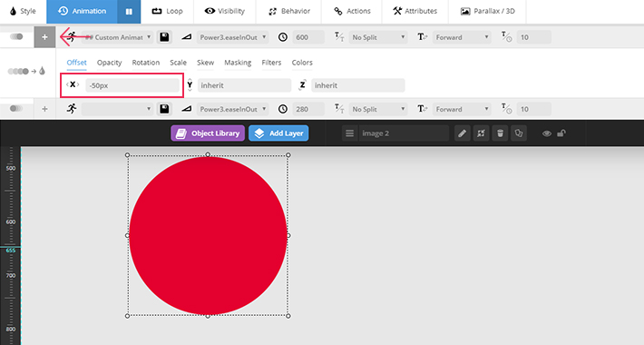
Task: Select the Filters sub-tab
Action: click(271, 63)
